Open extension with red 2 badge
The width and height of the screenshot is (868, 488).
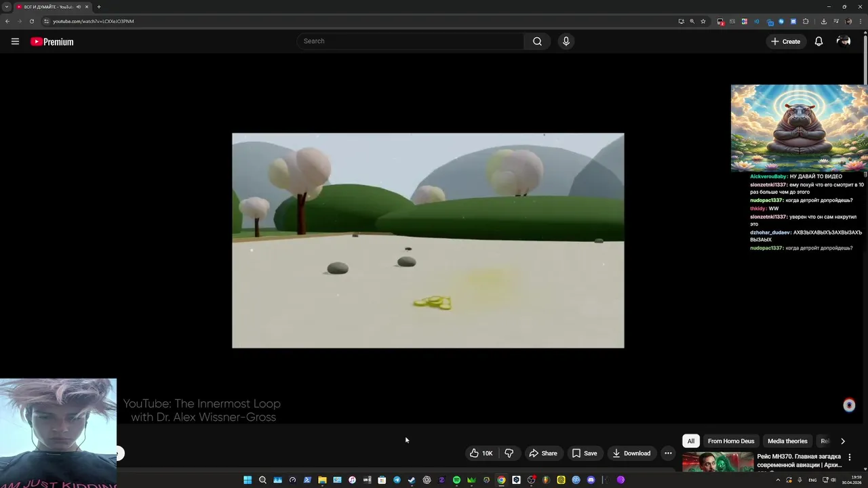720,21
